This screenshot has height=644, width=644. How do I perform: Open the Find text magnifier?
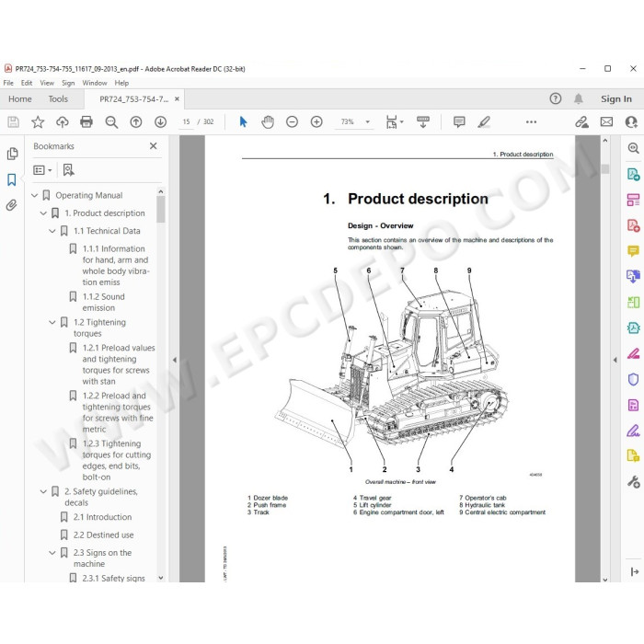click(111, 122)
